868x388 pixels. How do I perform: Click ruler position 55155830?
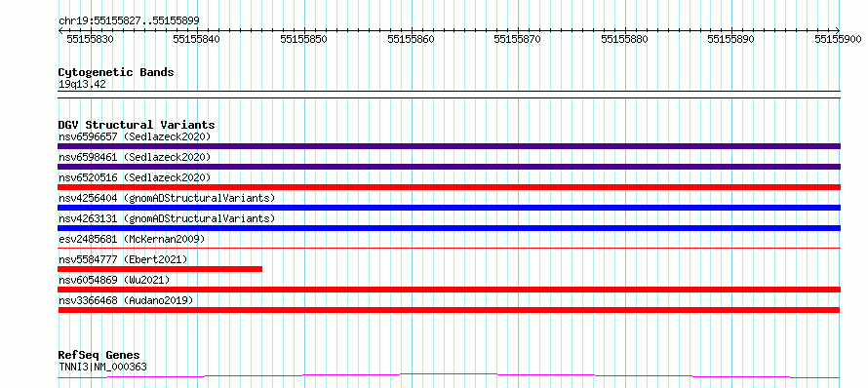tap(90, 39)
